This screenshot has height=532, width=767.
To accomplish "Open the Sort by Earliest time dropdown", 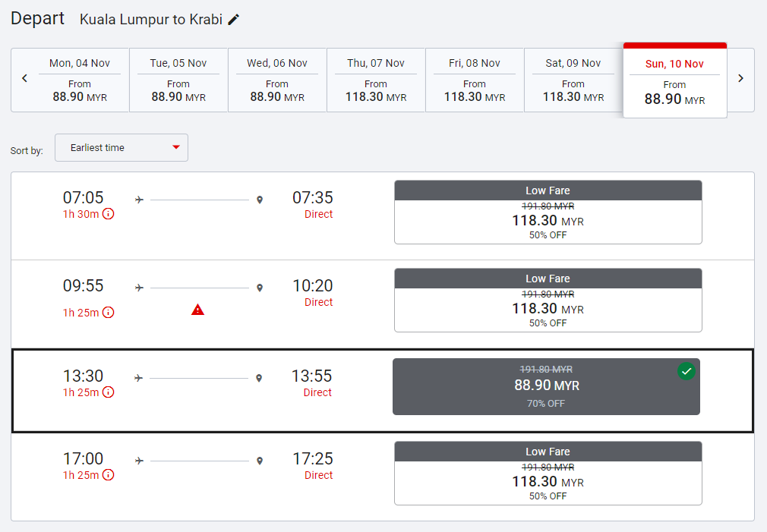I will click(122, 148).
